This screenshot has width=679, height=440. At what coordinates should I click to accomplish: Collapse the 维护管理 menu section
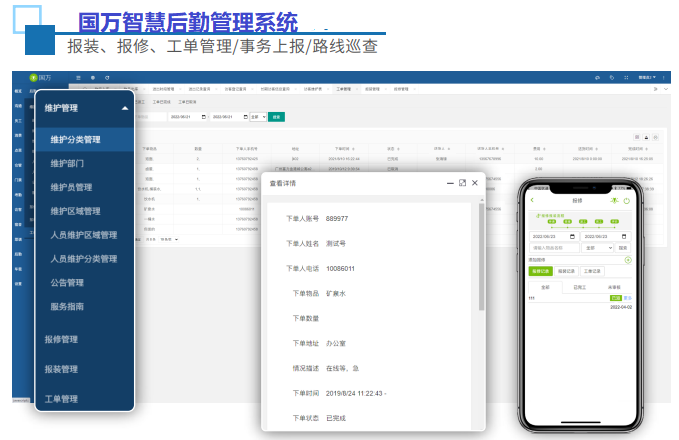124,108
